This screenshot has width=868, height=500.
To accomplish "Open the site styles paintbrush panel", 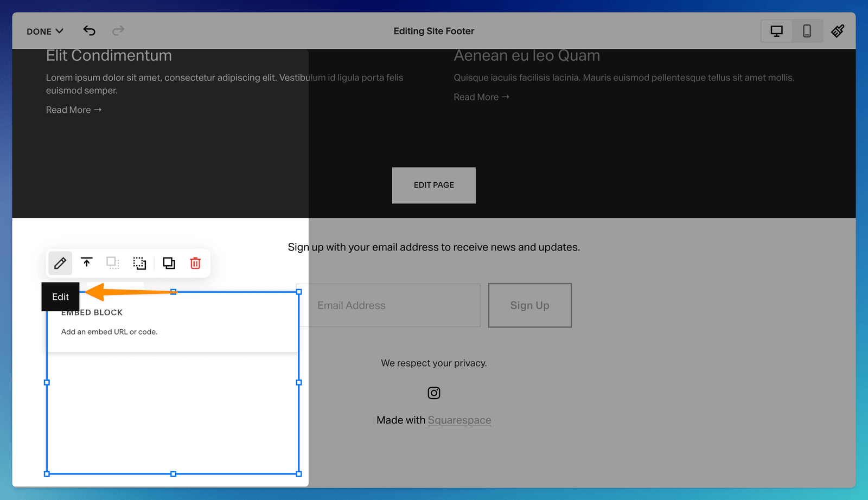I will pyautogui.click(x=838, y=31).
